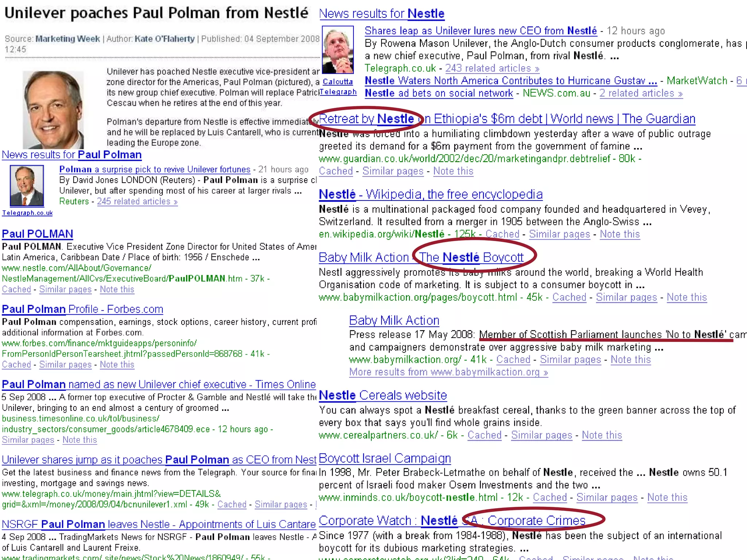Click Paul Polman article portrait image
This screenshot has width=747, height=560.
tap(53, 109)
